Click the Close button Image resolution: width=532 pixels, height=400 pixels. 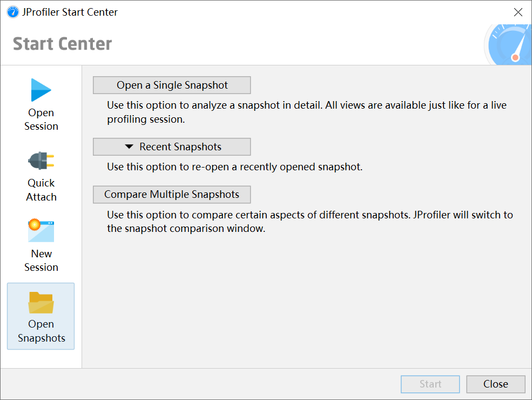coord(496,384)
